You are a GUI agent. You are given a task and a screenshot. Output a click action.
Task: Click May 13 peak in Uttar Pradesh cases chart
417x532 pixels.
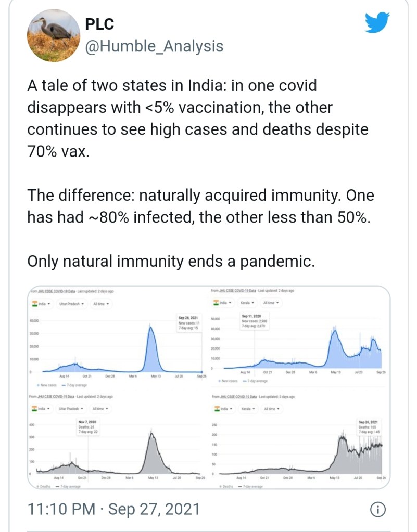(x=151, y=327)
